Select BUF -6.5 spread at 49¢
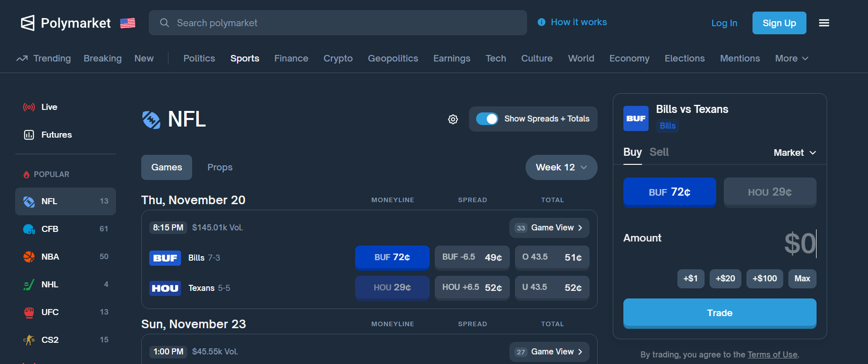 click(472, 258)
